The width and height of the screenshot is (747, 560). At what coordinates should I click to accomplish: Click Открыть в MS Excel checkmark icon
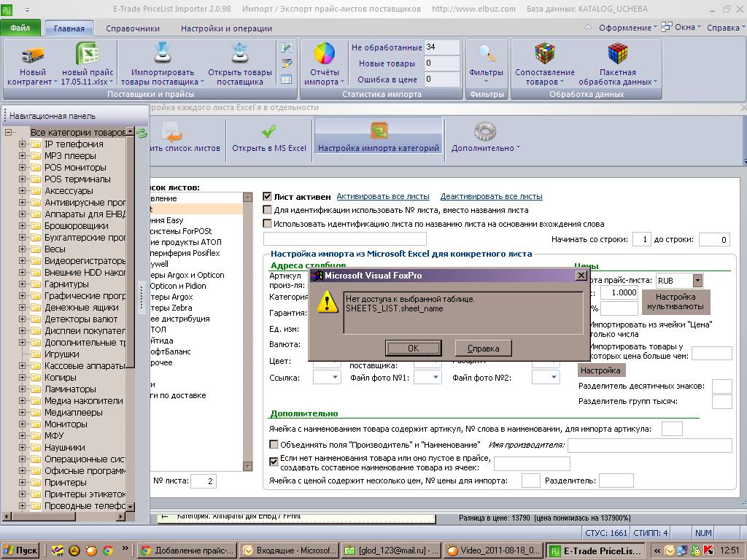click(x=268, y=131)
